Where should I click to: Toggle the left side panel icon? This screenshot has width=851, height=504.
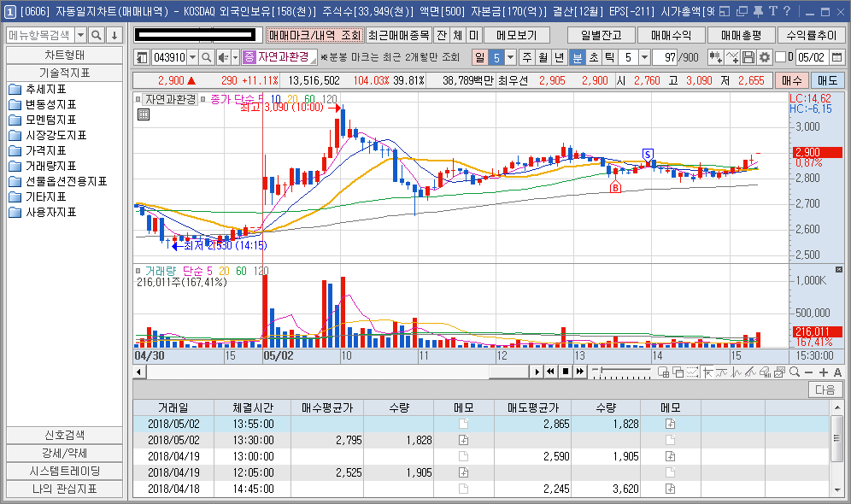click(x=142, y=57)
